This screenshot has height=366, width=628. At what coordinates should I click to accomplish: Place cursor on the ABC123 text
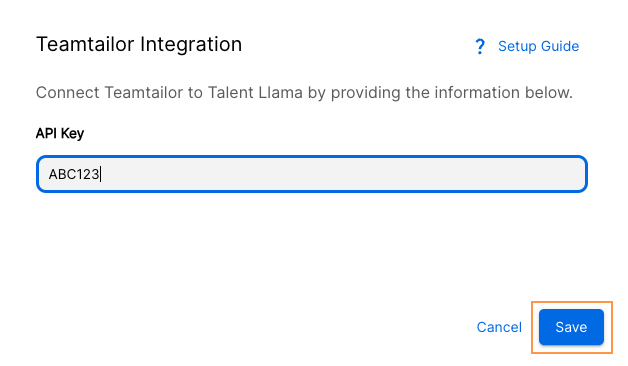coord(74,174)
